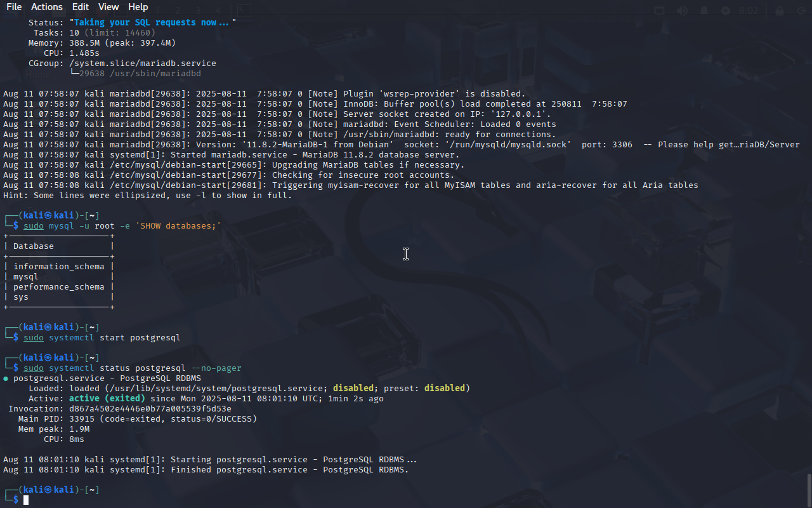Click the 'InnoDB: Buffer pool(s) load completed' log line

pos(315,104)
